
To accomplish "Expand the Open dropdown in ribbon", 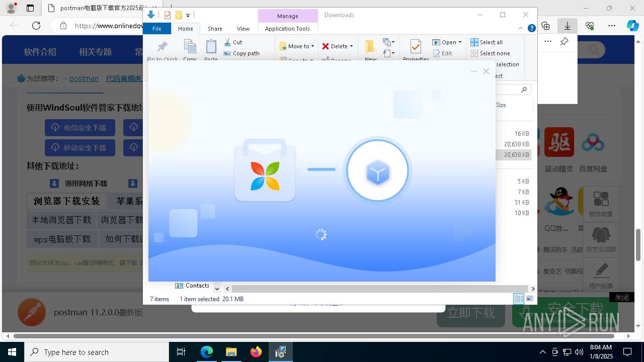I will [447, 42].
